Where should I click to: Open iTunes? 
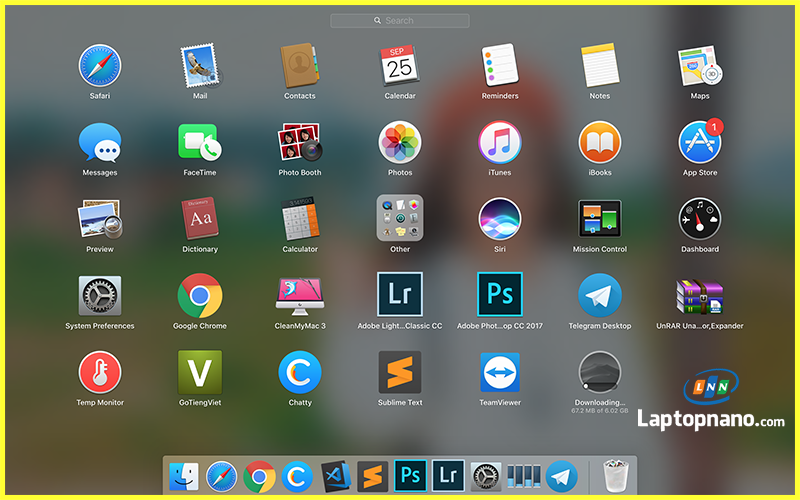(x=500, y=142)
